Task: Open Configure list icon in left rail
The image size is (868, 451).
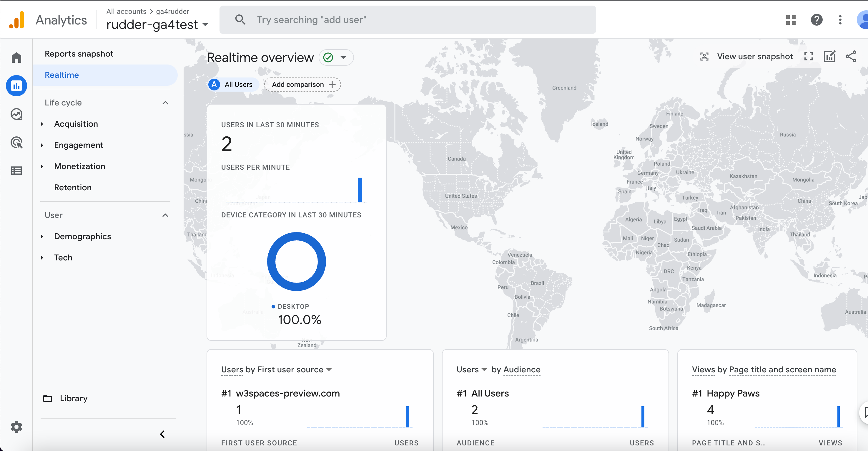Action: (x=16, y=171)
